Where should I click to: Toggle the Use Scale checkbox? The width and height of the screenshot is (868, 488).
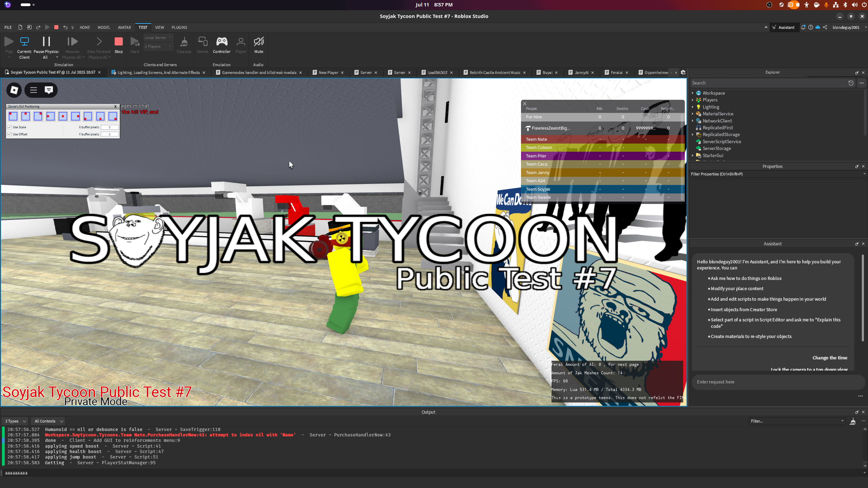pos(10,127)
